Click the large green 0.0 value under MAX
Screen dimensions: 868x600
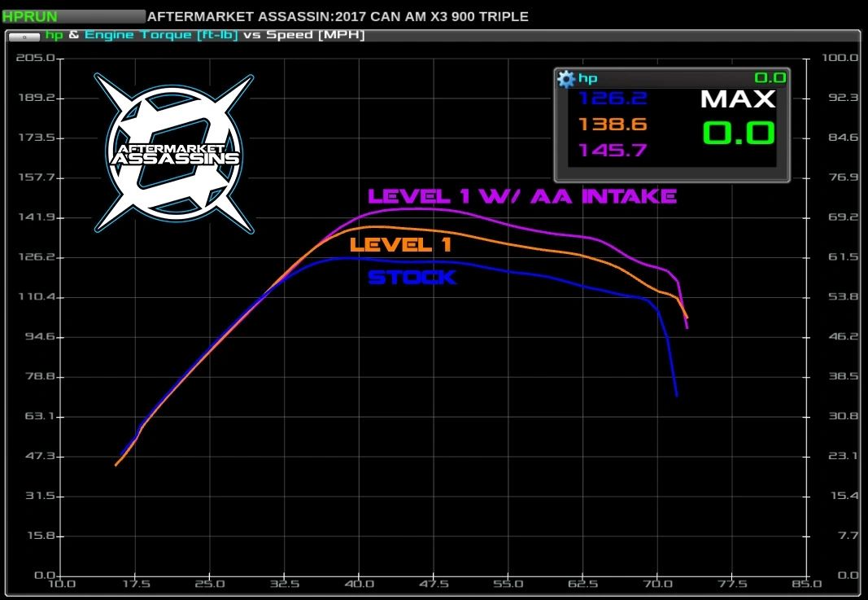[x=739, y=134]
